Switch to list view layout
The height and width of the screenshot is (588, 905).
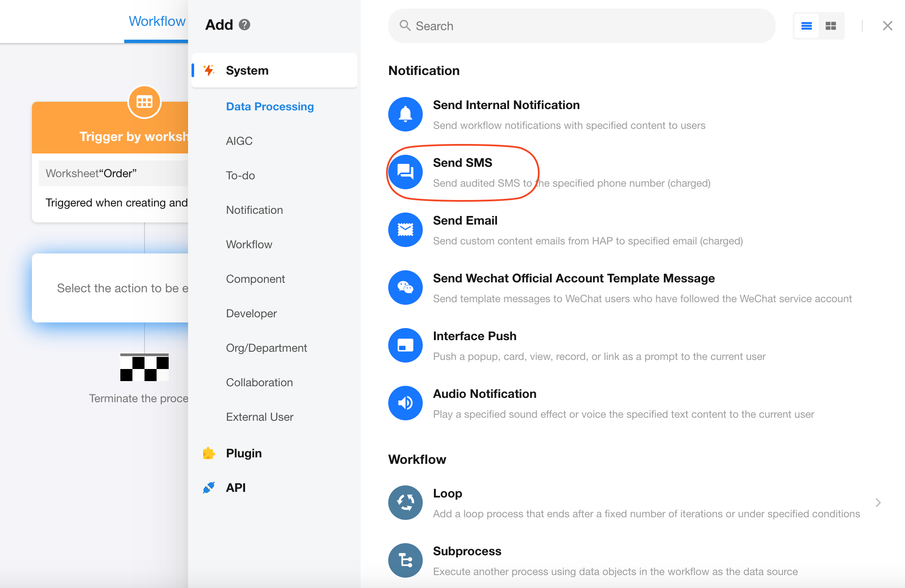point(806,26)
